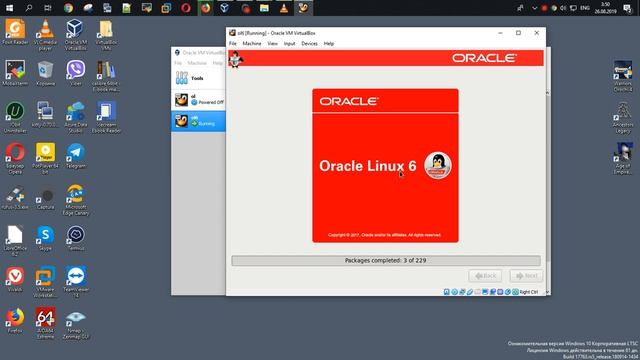Open LibreOffice desktop shortcut
640x360 pixels.
[15, 241]
